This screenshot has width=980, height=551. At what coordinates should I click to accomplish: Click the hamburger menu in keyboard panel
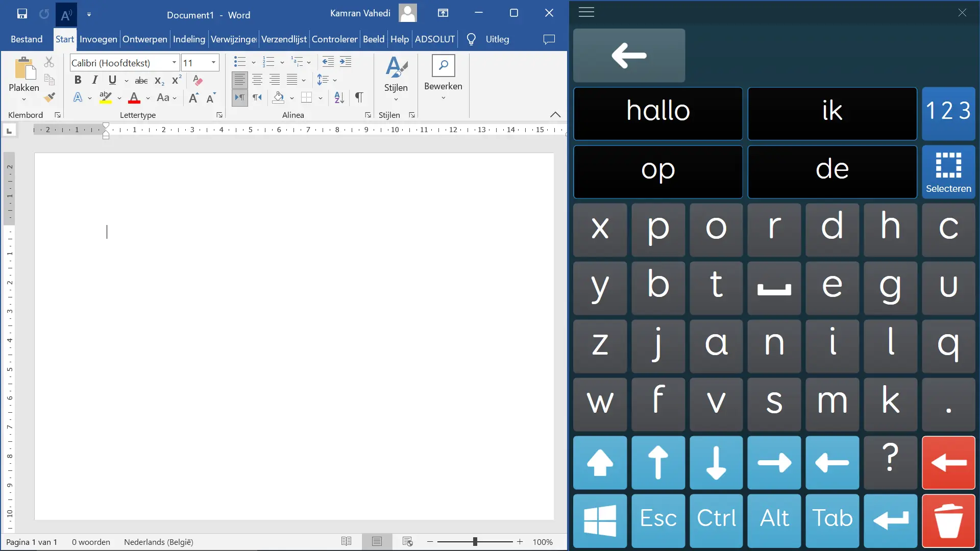tap(586, 12)
